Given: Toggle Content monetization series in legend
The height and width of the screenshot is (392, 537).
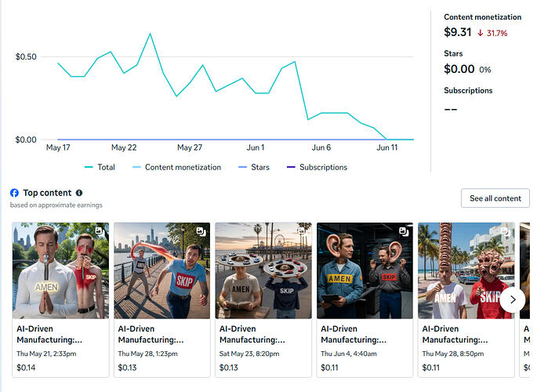Looking at the screenshot, I should coord(176,167).
